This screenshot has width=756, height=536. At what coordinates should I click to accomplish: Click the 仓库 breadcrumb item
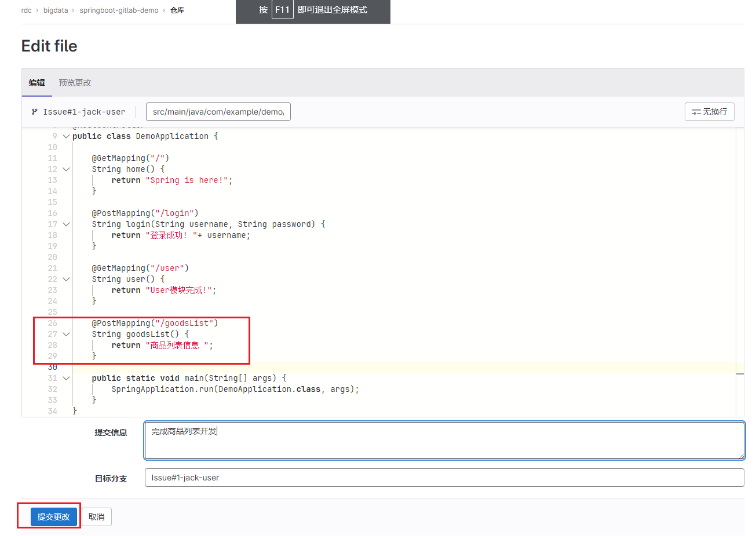pyautogui.click(x=177, y=10)
